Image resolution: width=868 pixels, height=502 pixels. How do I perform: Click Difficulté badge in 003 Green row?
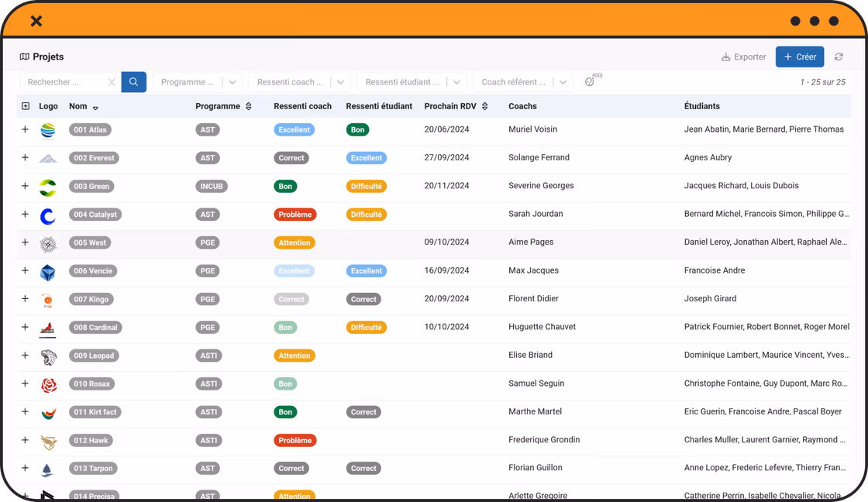(367, 186)
